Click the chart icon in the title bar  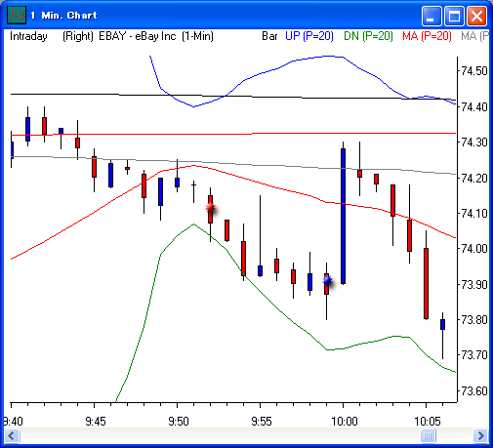pos(17,15)
